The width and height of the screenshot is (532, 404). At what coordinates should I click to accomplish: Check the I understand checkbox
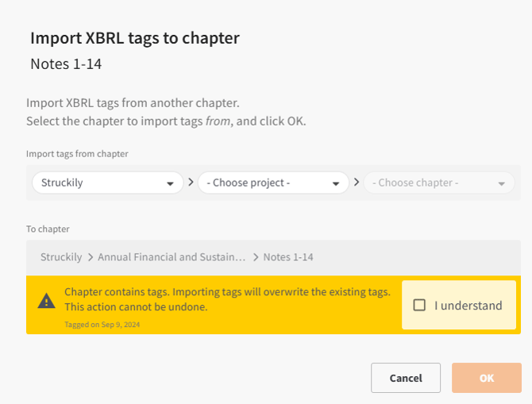[x=420, y=306]
